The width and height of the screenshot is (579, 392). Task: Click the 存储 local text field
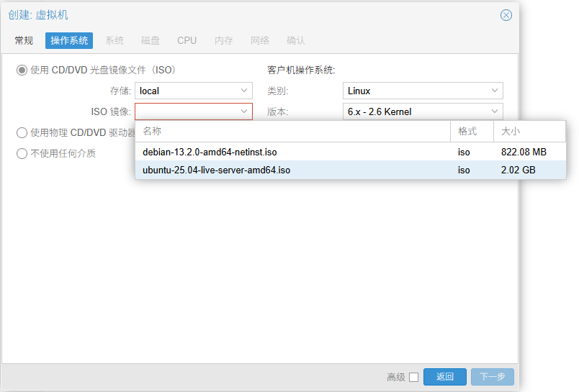[x=186, y=91]
